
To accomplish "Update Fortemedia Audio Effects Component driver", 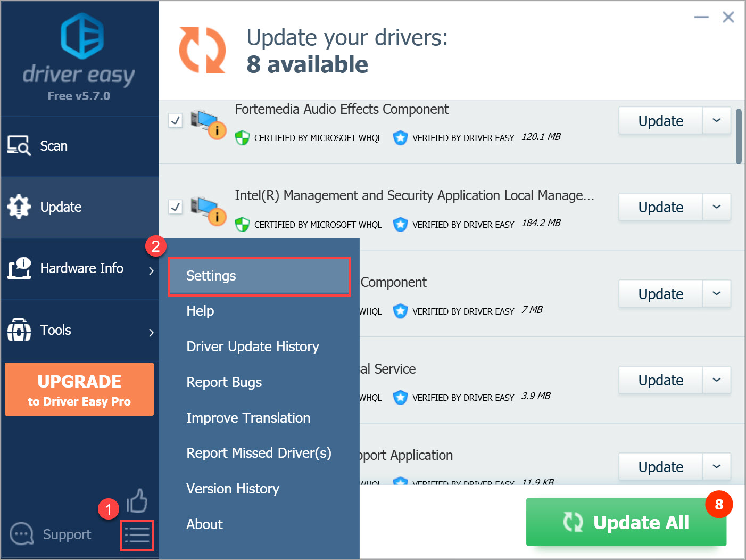I will coord(661,121).
